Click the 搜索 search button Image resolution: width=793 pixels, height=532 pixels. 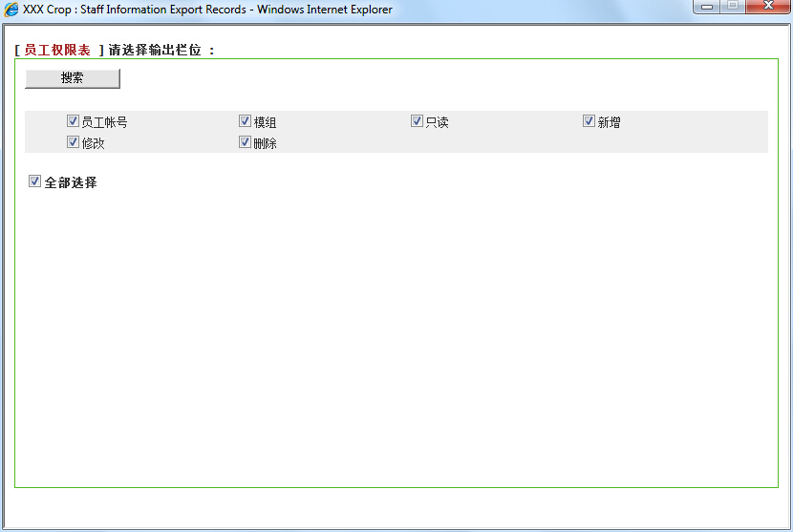(x=73, y=78)
